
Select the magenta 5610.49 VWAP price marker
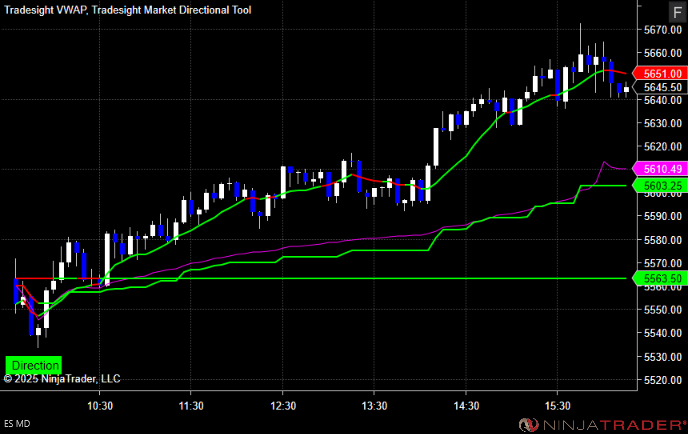pyautogui.click(x=659, y=169)
